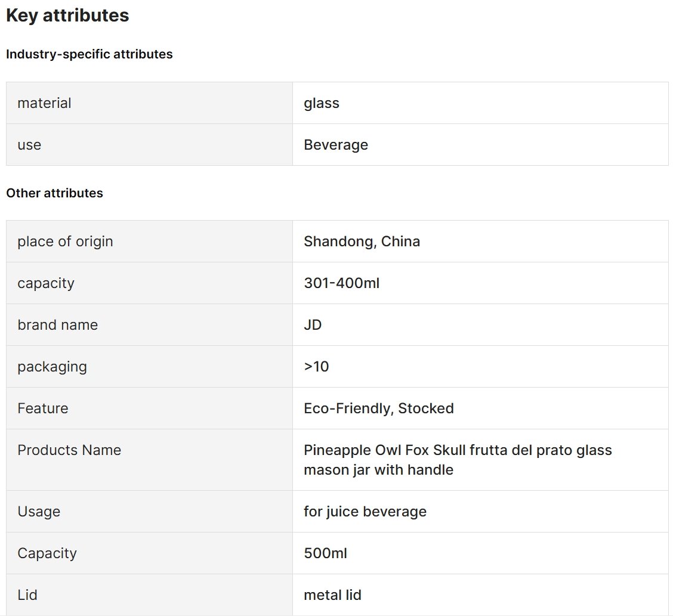The width and height of the screenshot is (673, 616).
Task: Click the for juice beverage usage value
Action: tap(365, 511)
